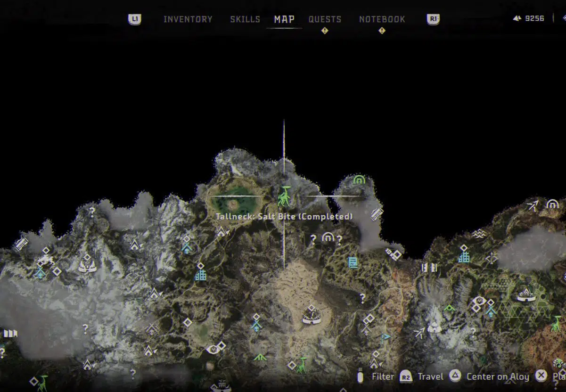Go to the NOTEBOOK tab
Viewport: 566px width, 392px height.
382,19
